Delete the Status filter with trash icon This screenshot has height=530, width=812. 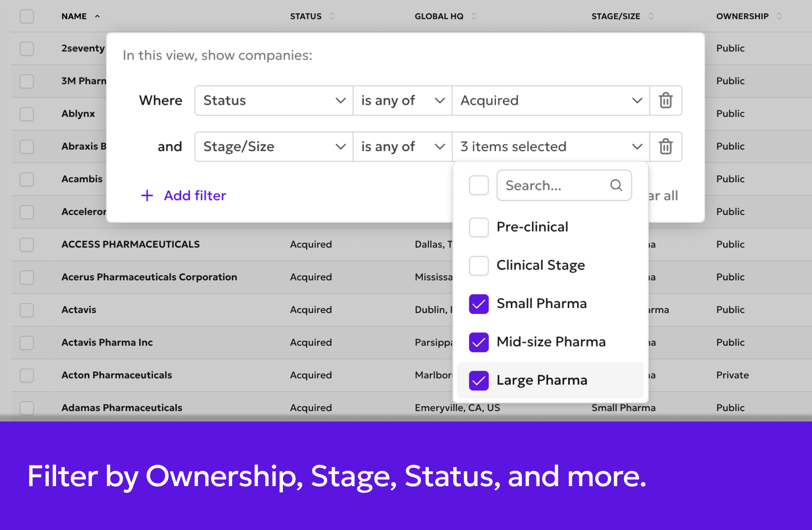[666, 101]
